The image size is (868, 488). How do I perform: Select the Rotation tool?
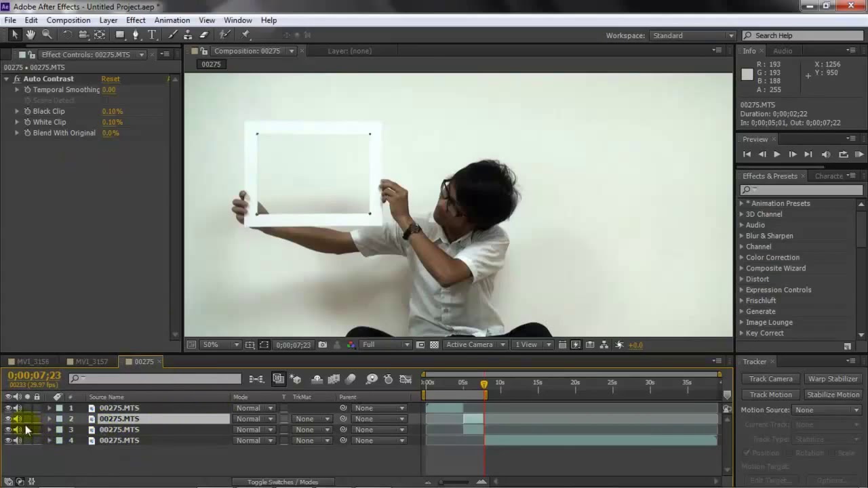67,35
